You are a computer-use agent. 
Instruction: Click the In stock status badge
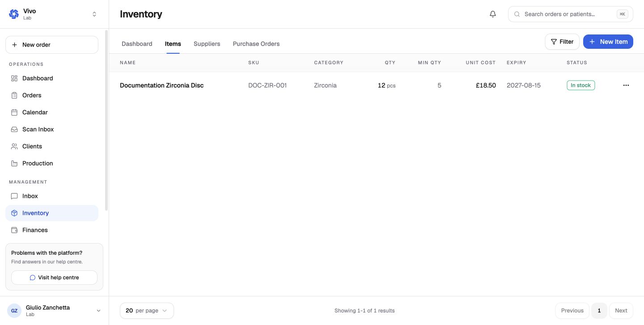pos(581,86)
